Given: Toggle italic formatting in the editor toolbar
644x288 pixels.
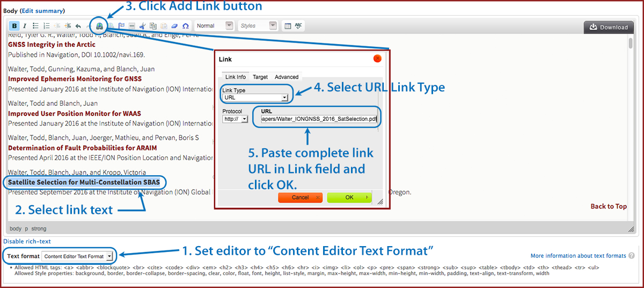Looking at the screenshot, I should click(25, 26).
